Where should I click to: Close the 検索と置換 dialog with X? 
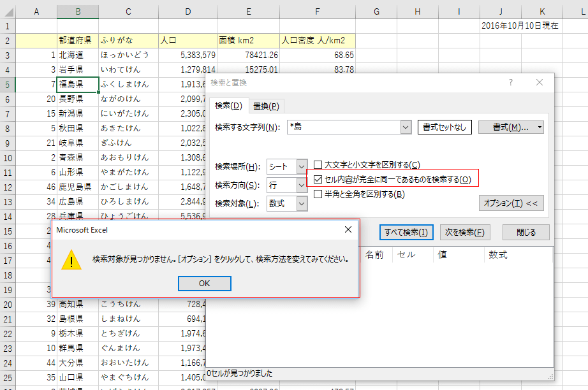point(540,83)
